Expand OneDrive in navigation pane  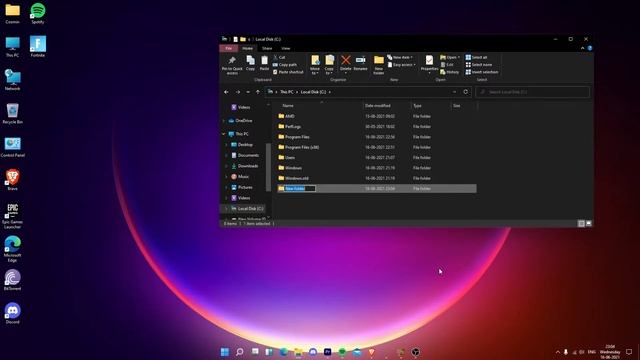coord(224,121)
